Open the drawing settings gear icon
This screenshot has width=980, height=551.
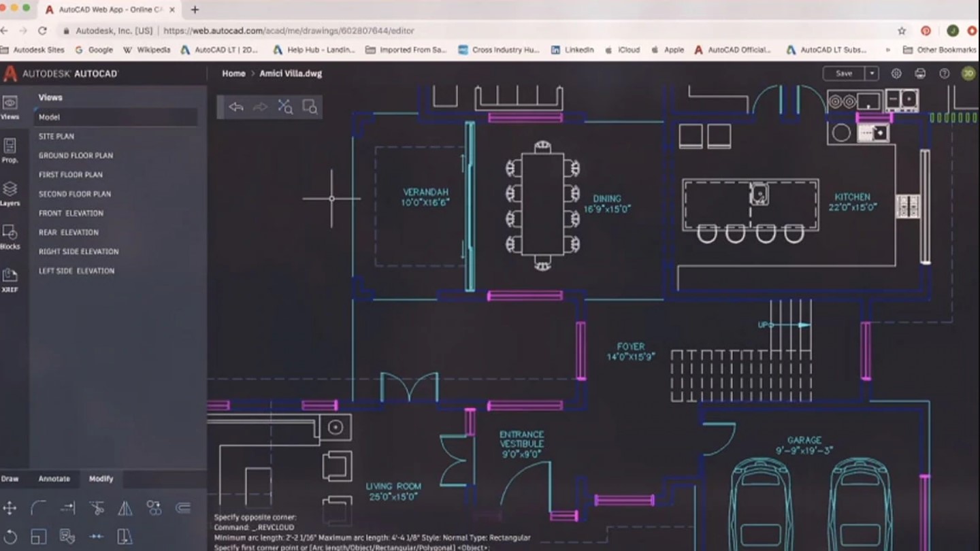(897, 73)
